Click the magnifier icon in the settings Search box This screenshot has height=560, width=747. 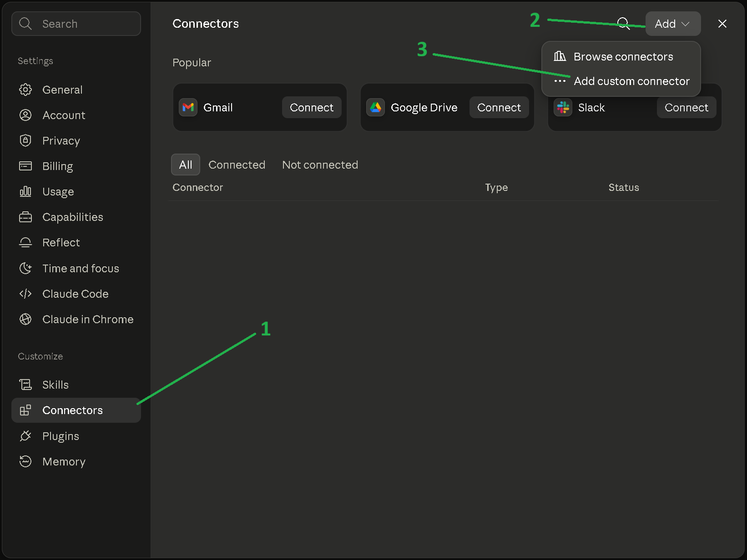[x=25, y=24]
